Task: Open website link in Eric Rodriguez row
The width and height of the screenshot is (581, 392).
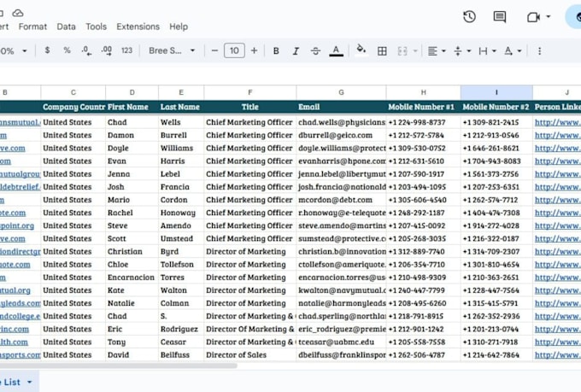Action: pos(15,329)
